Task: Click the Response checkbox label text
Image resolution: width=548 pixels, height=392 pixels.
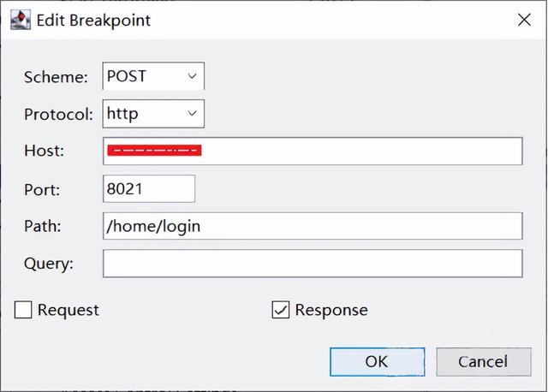Action: pos(331,310)
